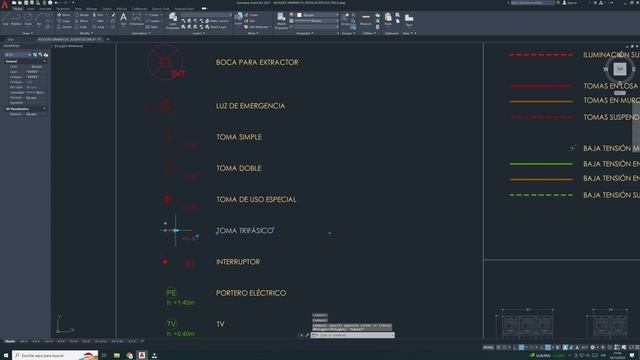
Task: Select the Polyline tool
Action: click(x=16, y=19)
